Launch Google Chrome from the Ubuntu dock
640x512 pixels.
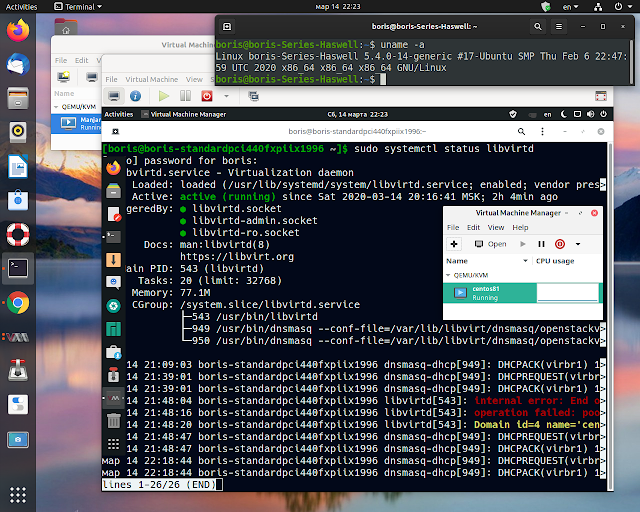[x=18, y=303]
